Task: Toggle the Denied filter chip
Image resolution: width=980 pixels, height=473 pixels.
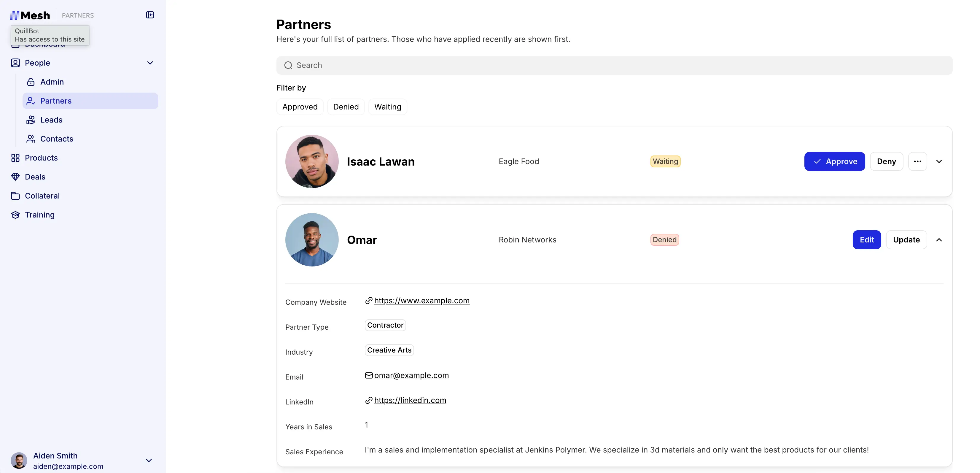Action: pos(346,107)
